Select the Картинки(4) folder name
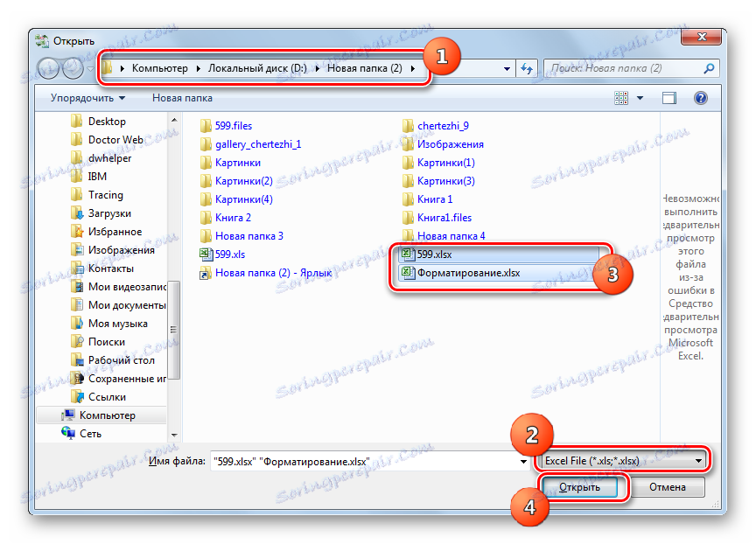 (x=243, y=199)
